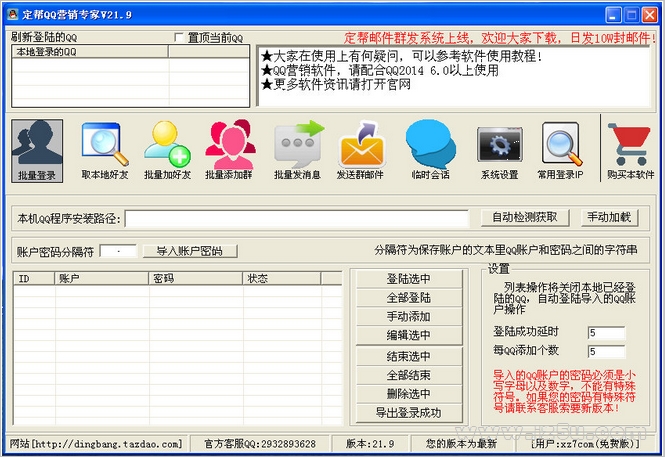Focus the 本机QQ程序安装路径 input field

coord(297,219)
